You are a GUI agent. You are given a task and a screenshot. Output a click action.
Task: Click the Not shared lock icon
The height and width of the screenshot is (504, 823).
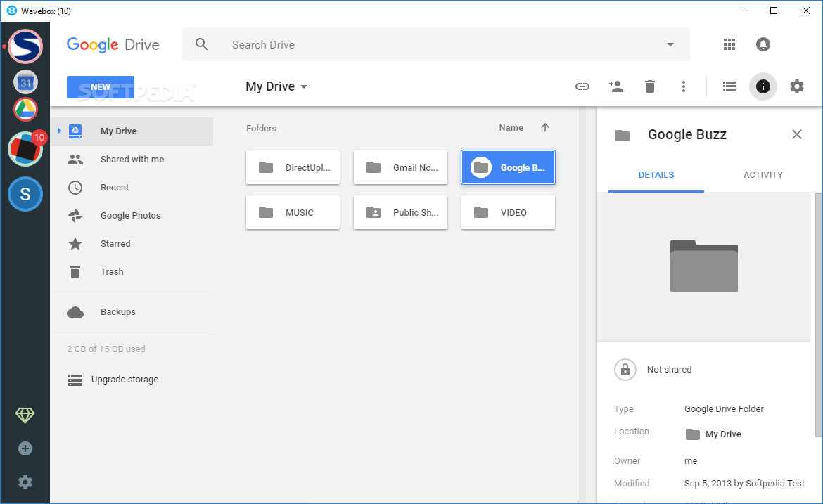click(x=625, y=369)
